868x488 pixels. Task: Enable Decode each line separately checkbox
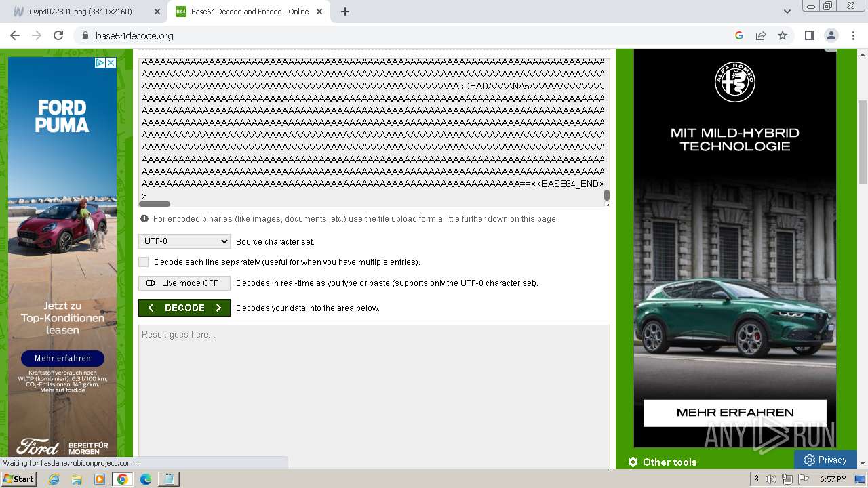point(143,262)
